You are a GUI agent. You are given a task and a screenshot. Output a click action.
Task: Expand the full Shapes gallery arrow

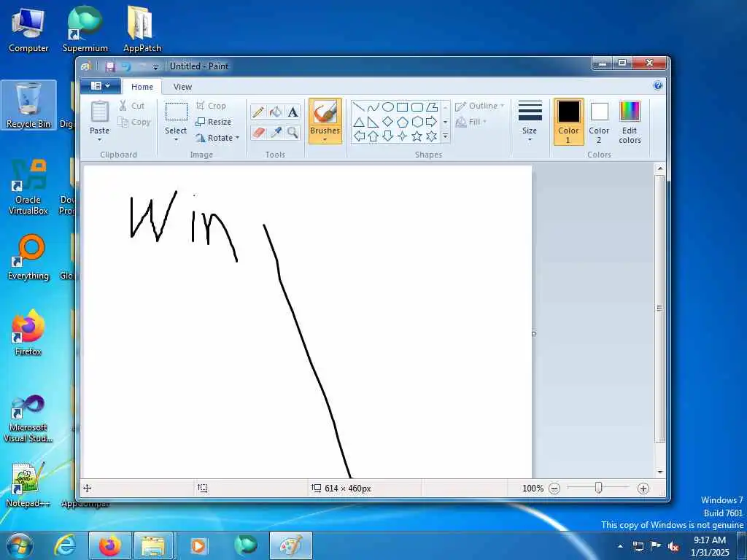tap(446, 136)
